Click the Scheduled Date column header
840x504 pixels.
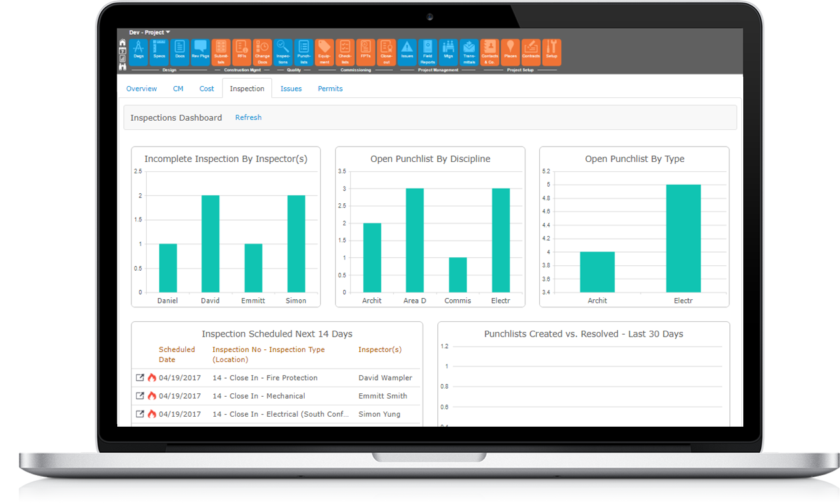click(177, 354)
